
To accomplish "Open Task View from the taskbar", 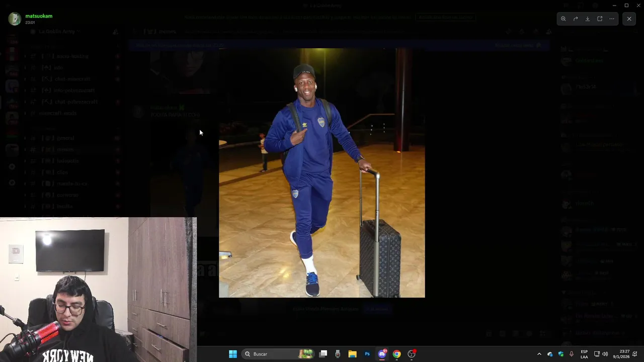I will pyautogui.click(x=324, y=354).
